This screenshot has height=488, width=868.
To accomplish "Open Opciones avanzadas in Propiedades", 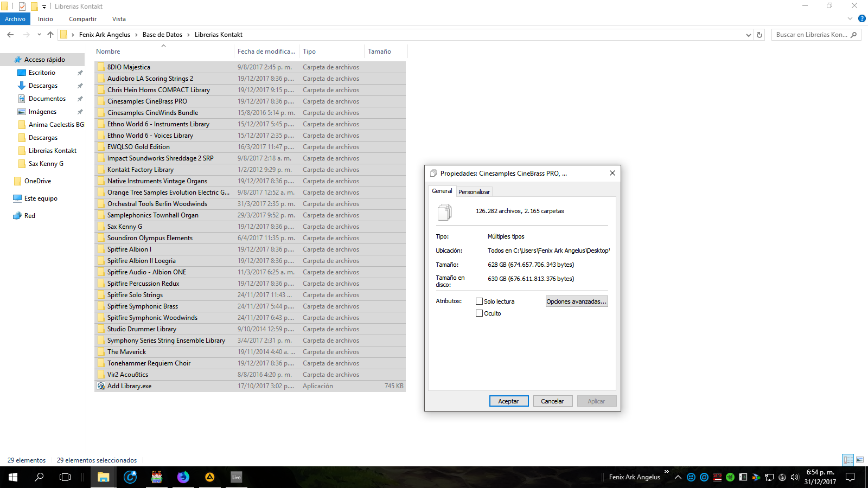I will coord(577,301).
